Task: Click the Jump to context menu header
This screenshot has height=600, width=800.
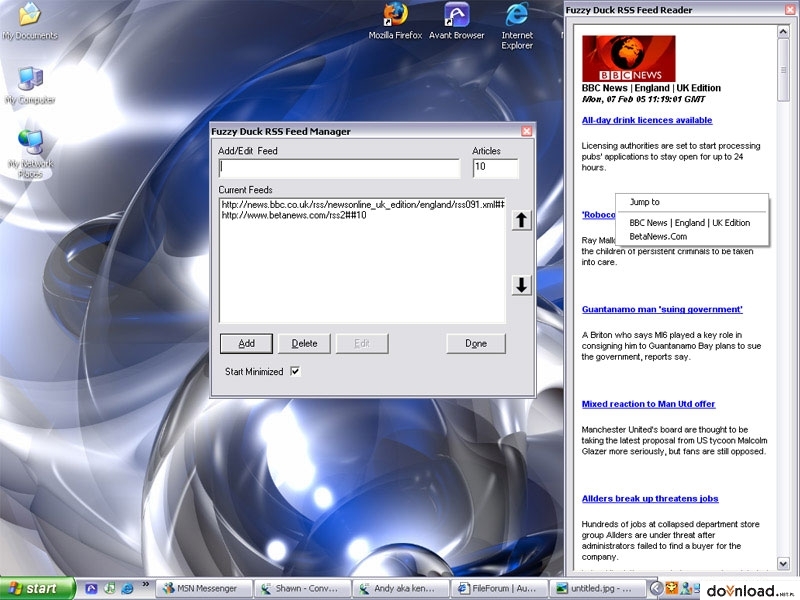Action: 644,202
